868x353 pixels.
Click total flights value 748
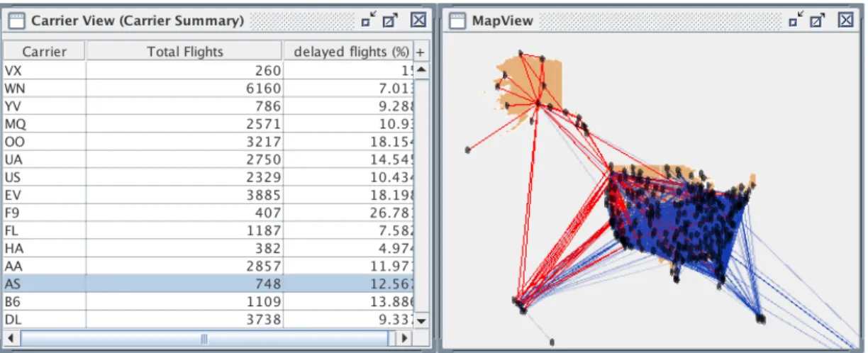267,284
